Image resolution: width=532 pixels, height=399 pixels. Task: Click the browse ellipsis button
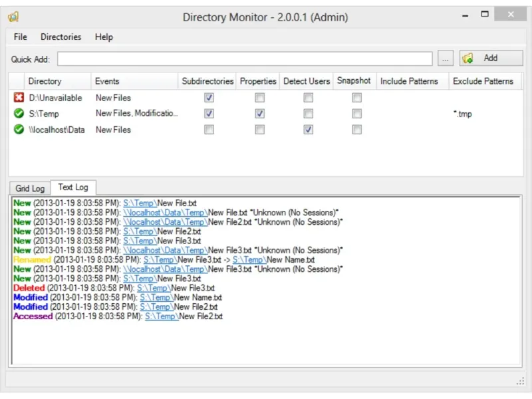445,58
